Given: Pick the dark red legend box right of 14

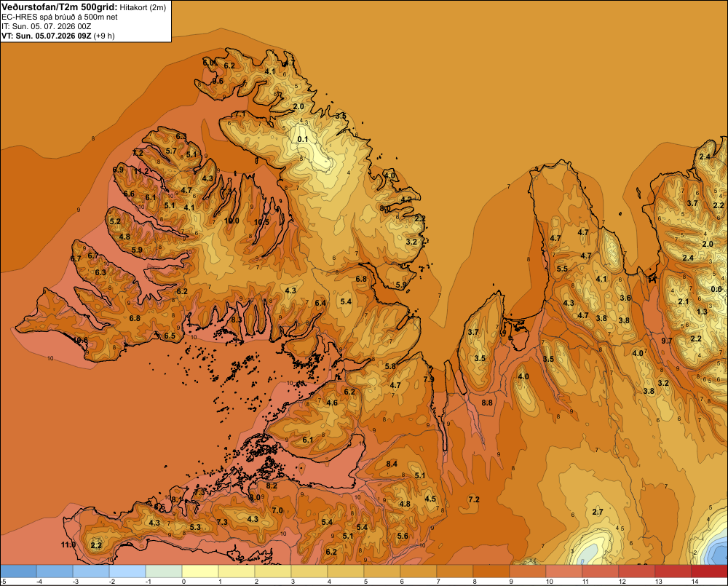Looking at the screenshot, I should pyautogui.click(x=709, y=571).
